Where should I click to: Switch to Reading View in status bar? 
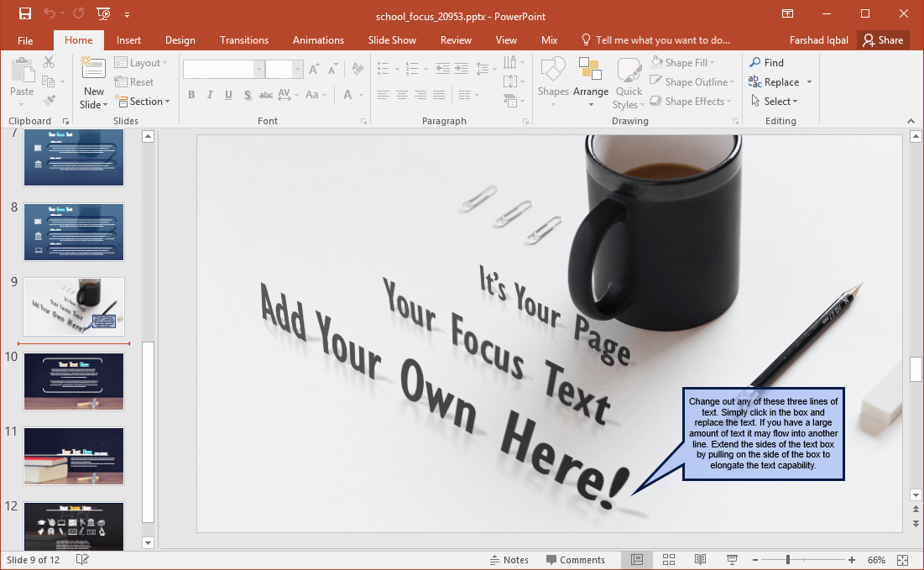pyautogui.click(x=700, y=560)
